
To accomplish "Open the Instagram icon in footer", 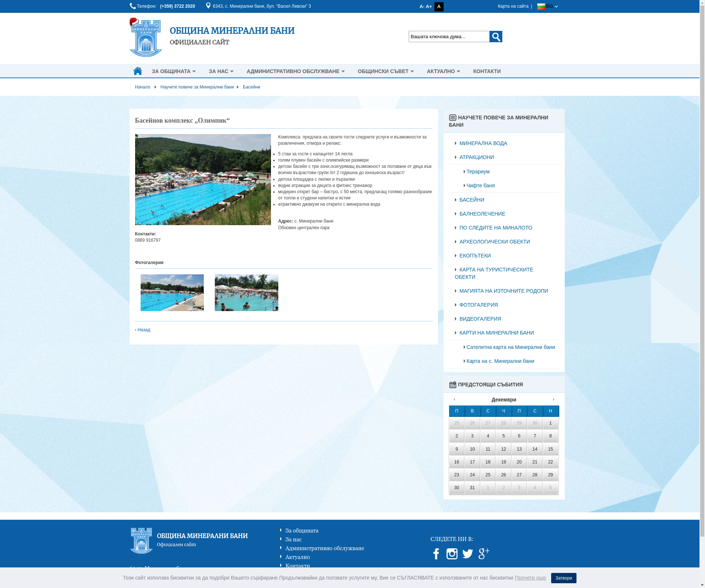I will point(452,553).
